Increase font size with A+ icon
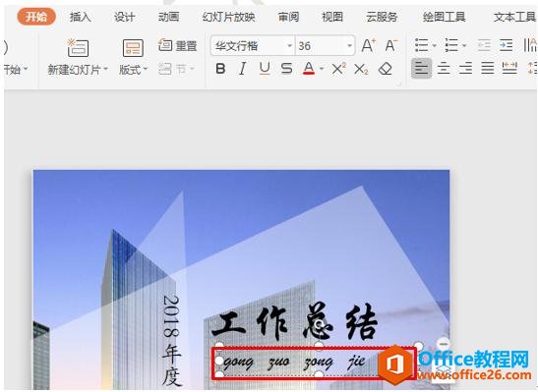The width and height of the screenshot is (538, 392). coord(369,45)
